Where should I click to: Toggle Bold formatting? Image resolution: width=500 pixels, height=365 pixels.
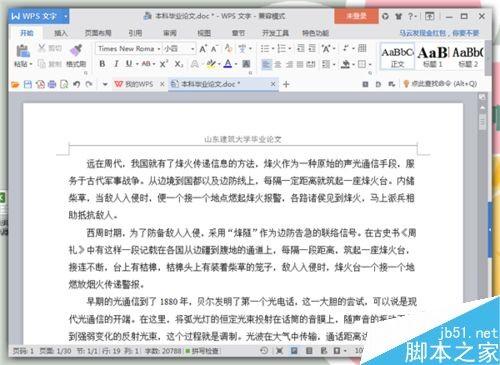(x=102, y=64)
